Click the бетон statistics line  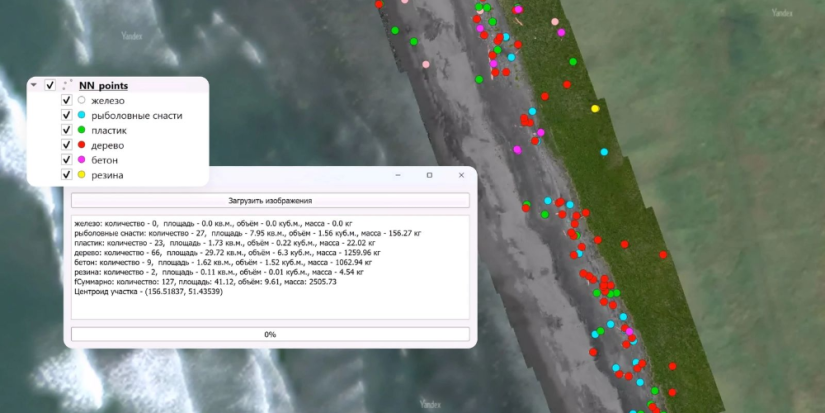[x=223, y=262]
